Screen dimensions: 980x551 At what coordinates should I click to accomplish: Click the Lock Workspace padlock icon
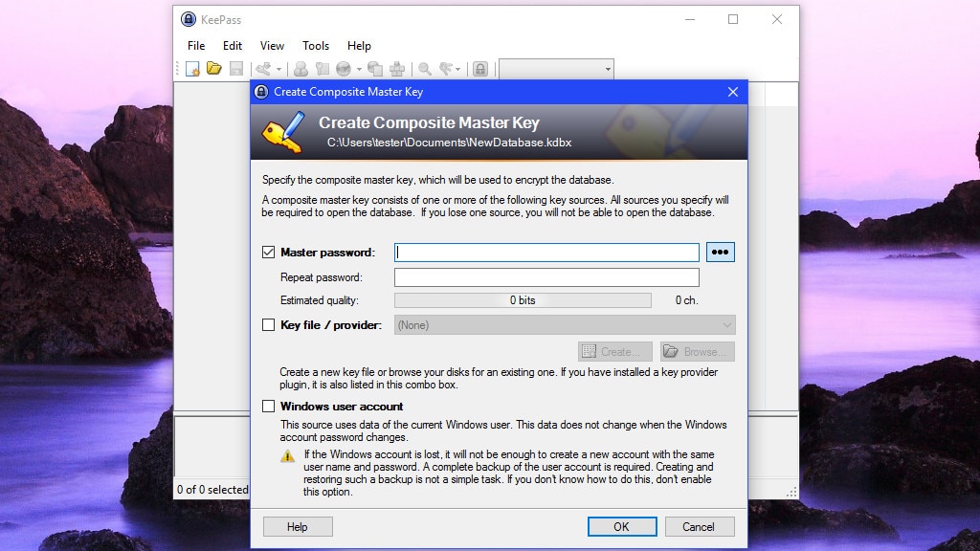coord(480,69)
